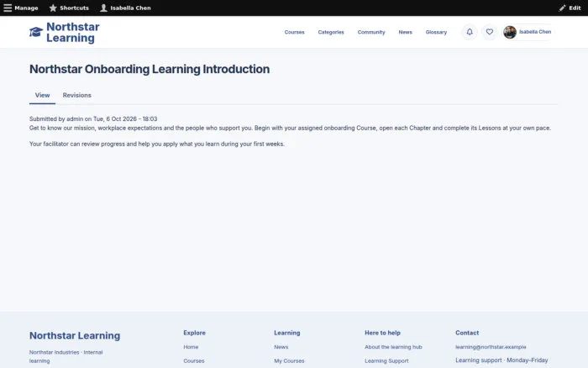Click the Northstar Learning footer title
This screenshot has width=588, height=368.
75,335
